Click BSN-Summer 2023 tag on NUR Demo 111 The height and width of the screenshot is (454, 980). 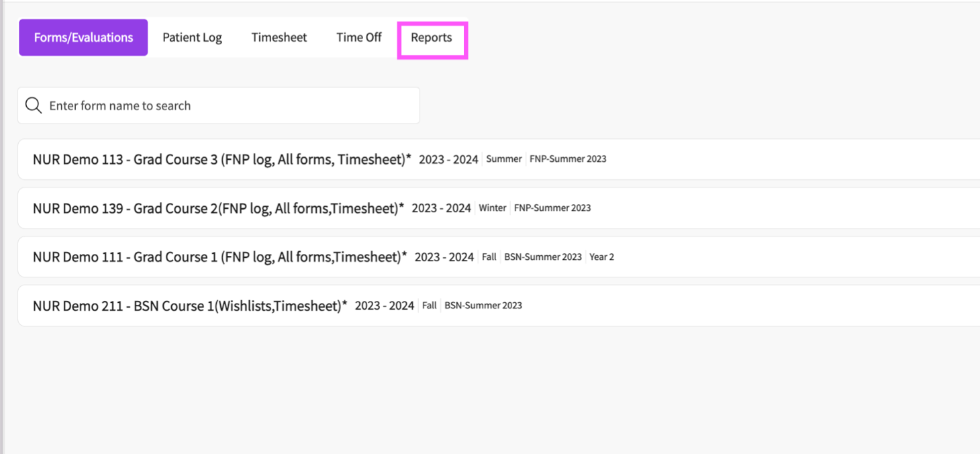[542, 257]
